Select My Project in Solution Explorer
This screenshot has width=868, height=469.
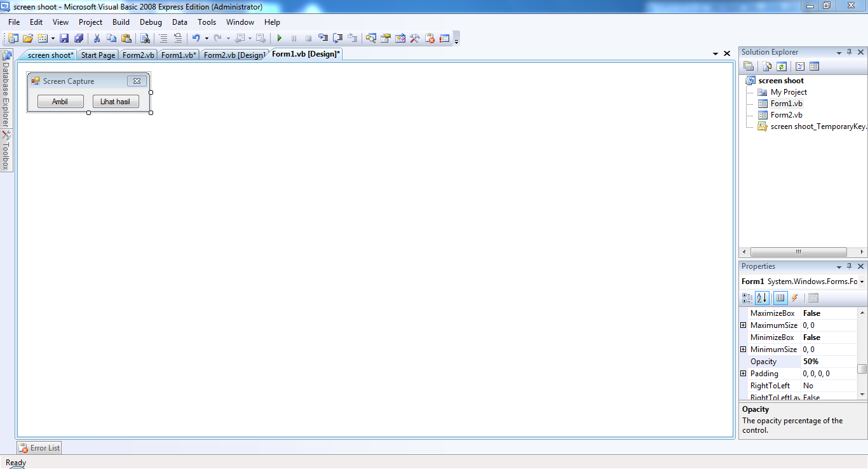(x=789, y=92)
